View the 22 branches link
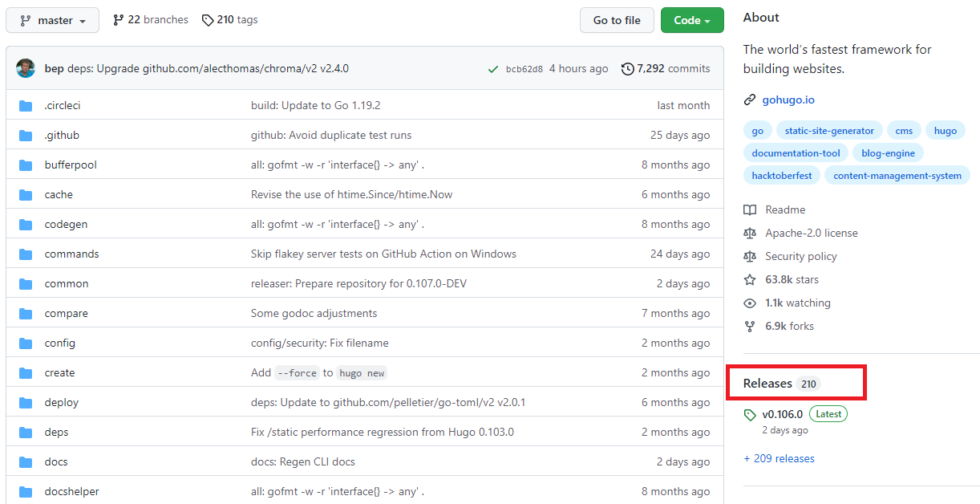This screenshot has height=504, width=980. click(150, 19)
